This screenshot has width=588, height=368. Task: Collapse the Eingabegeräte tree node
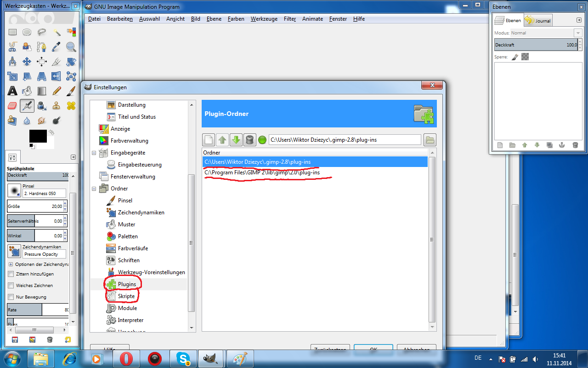(94, 153)
